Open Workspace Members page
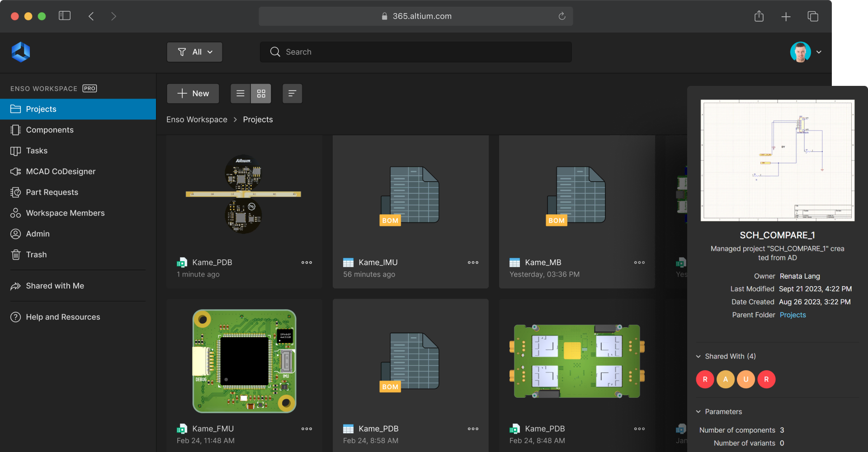868x452 pixels. [x=65, y=213]
